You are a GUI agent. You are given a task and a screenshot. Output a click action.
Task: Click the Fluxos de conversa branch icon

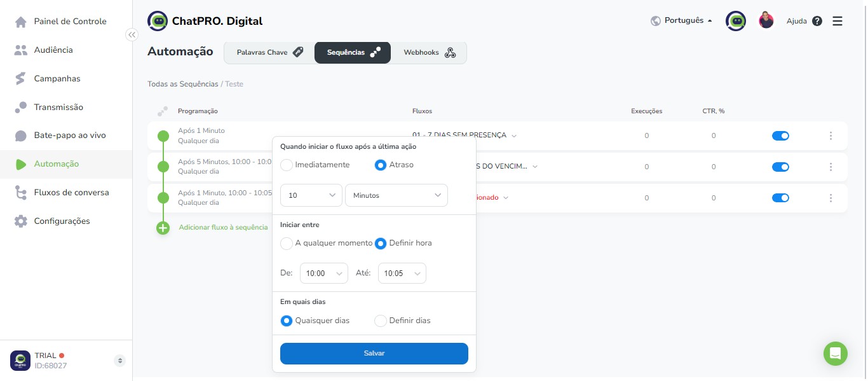tap(21, 193)
